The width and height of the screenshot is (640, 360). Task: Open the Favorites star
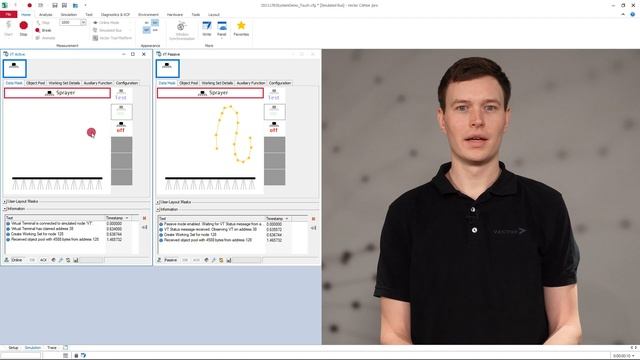[241, 29]
